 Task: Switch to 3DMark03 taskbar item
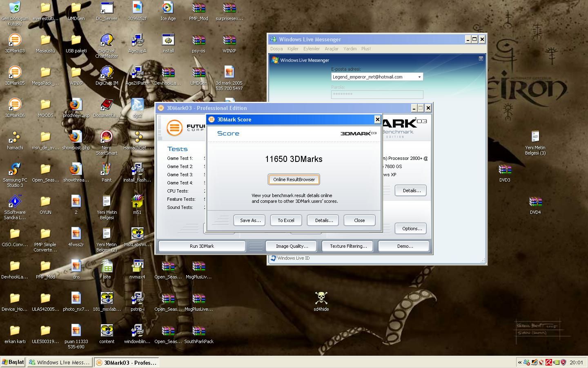[x=127, y=362]
